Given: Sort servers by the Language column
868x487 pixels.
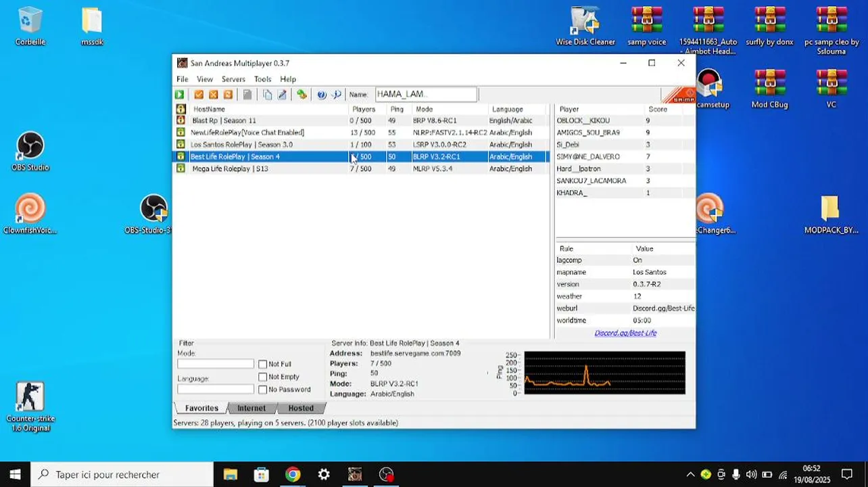Looking at the screenshot, I should tap(517, 109).
